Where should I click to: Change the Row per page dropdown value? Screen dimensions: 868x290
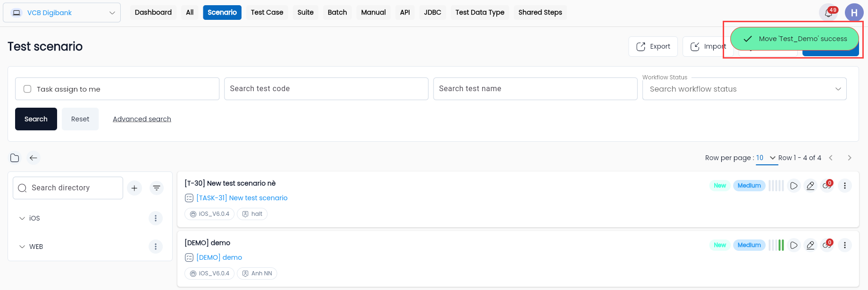pos(767,158)
